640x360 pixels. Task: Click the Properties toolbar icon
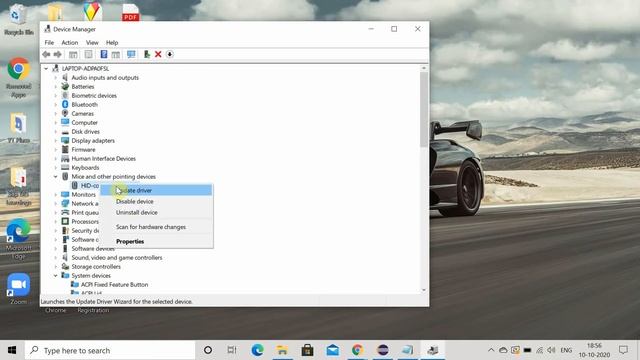pos(89,54)
